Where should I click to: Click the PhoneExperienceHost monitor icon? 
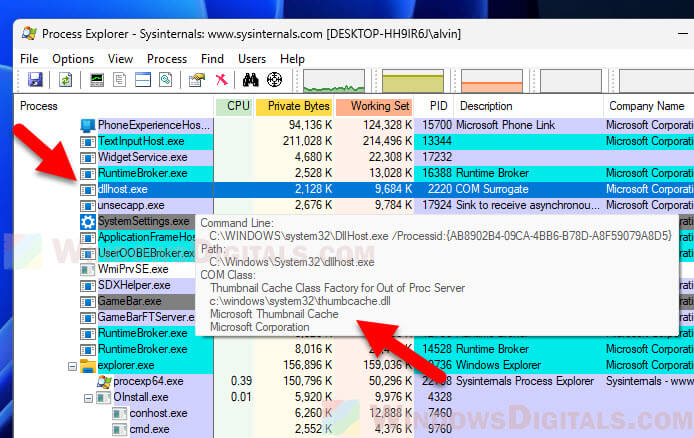pos(88,126)
